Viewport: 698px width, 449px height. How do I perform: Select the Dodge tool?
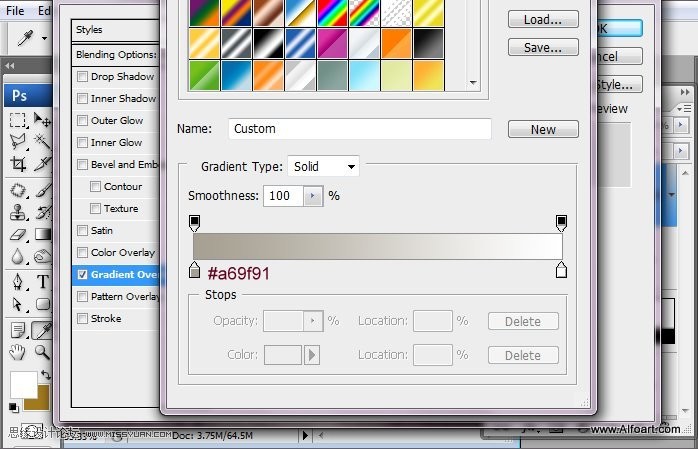pyautogui.click(x=42, y=256)
